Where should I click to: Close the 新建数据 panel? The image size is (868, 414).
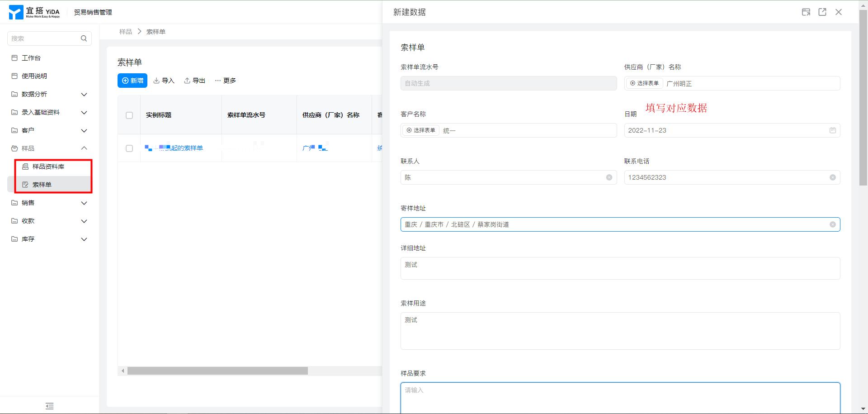[x=839, y=12]
